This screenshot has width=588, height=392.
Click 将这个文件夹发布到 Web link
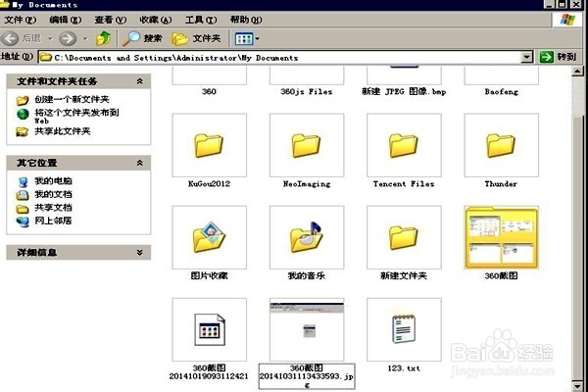coord(76,116)
